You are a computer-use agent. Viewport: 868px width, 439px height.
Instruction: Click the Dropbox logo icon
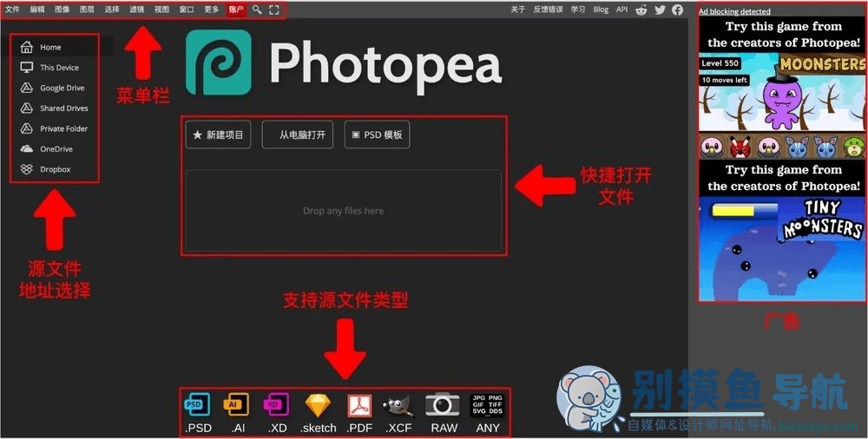27,169
